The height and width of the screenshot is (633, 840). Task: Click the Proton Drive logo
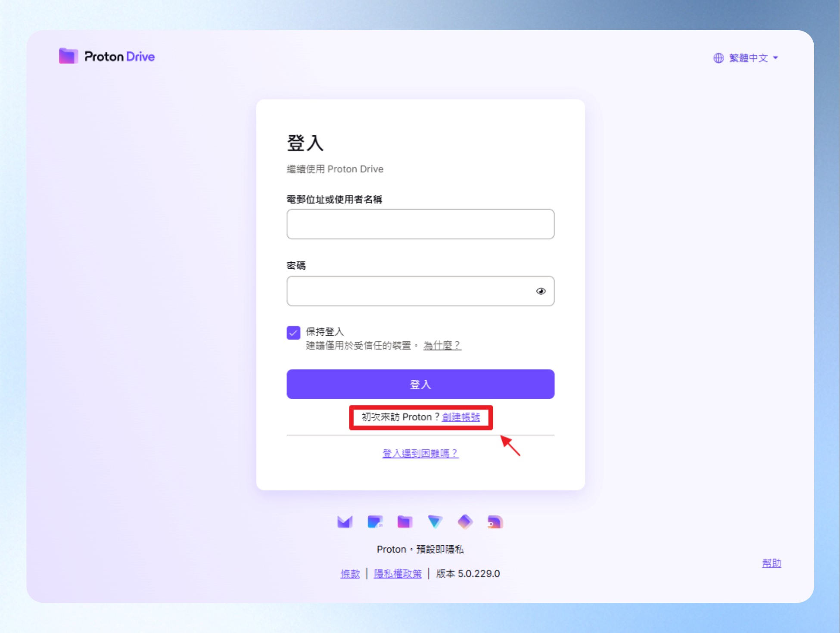[107, 56]
